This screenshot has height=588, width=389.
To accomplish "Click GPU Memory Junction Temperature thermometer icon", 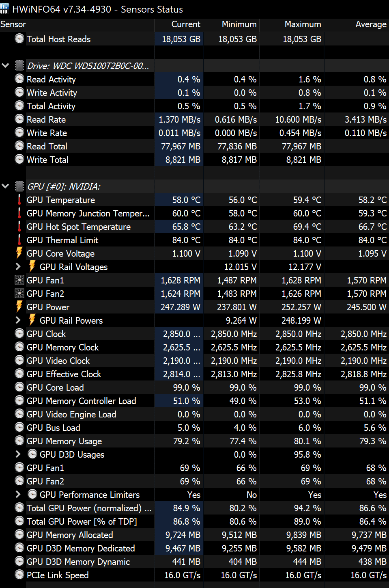I will (x=19, y=213).
